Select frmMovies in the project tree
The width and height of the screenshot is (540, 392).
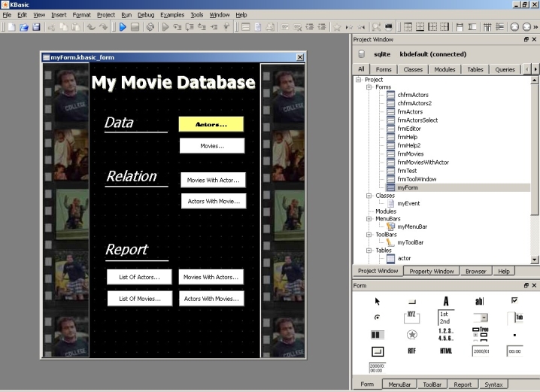click(410, 153)
